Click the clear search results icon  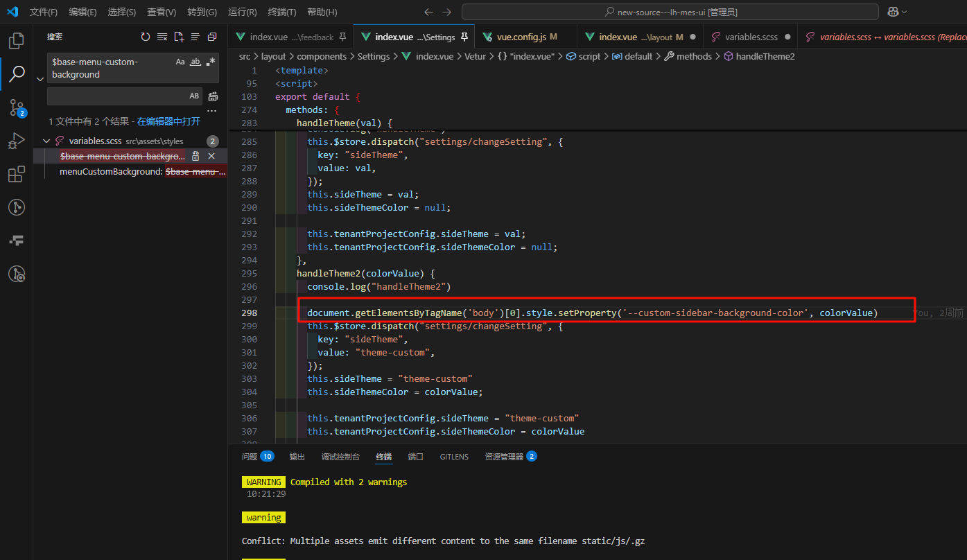coord(162,37)
